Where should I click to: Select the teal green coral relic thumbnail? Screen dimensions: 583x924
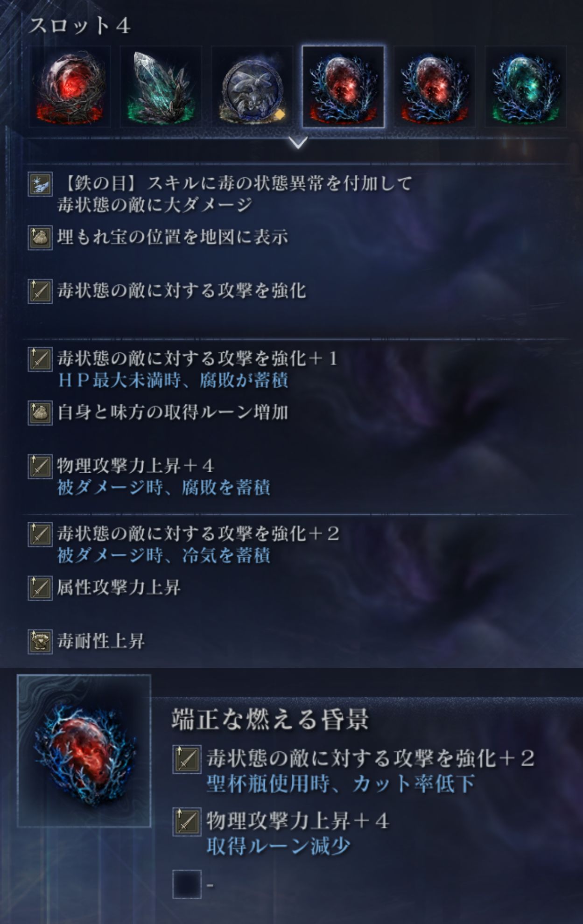point(526,87)
